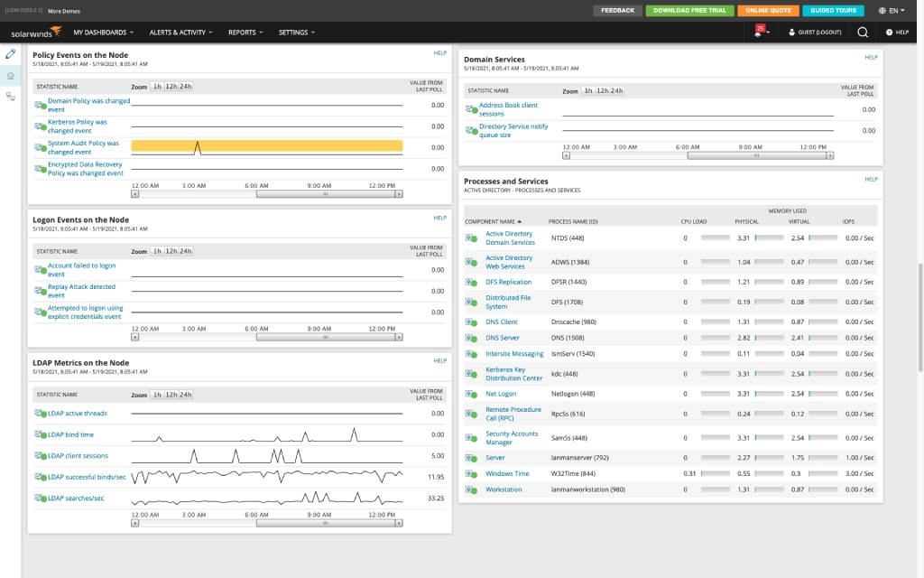Open the ALERTS & ACTIVITY menu
Viewport: 924px width, 578px height.
(x=180, y=31)
